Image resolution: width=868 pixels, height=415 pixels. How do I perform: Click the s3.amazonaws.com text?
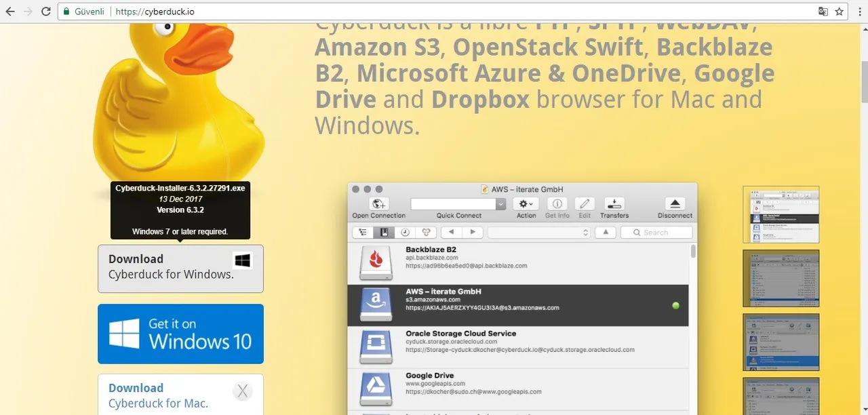pyautogui.click(x=434, y=300)
